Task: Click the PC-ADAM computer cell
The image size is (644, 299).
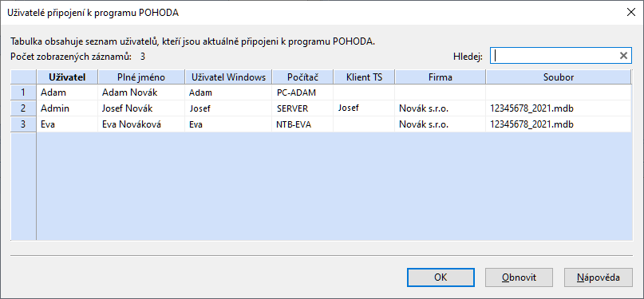Action: click(x=302, y=92)
